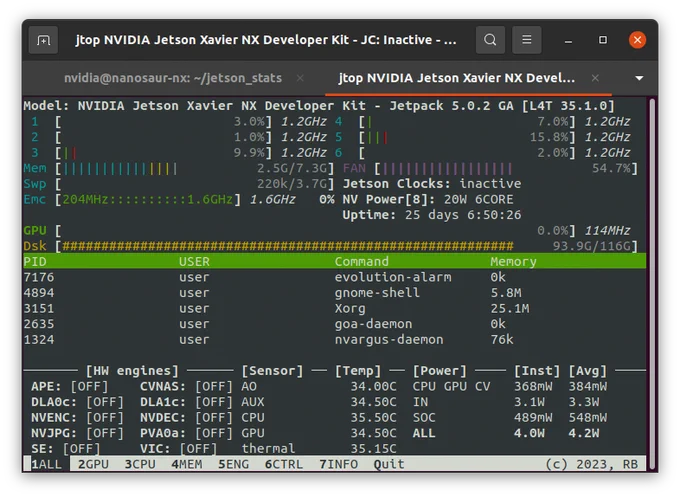680x497 pixels.
Task: Click the PVA0a: [OFF] engine entry
Action: pos(186,433)
